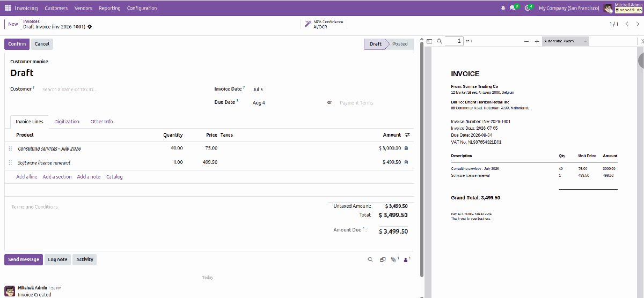Screen dimensions: 644x298
Task: Toggle PDF viewer sidebar icon
Action: point(429,41)
